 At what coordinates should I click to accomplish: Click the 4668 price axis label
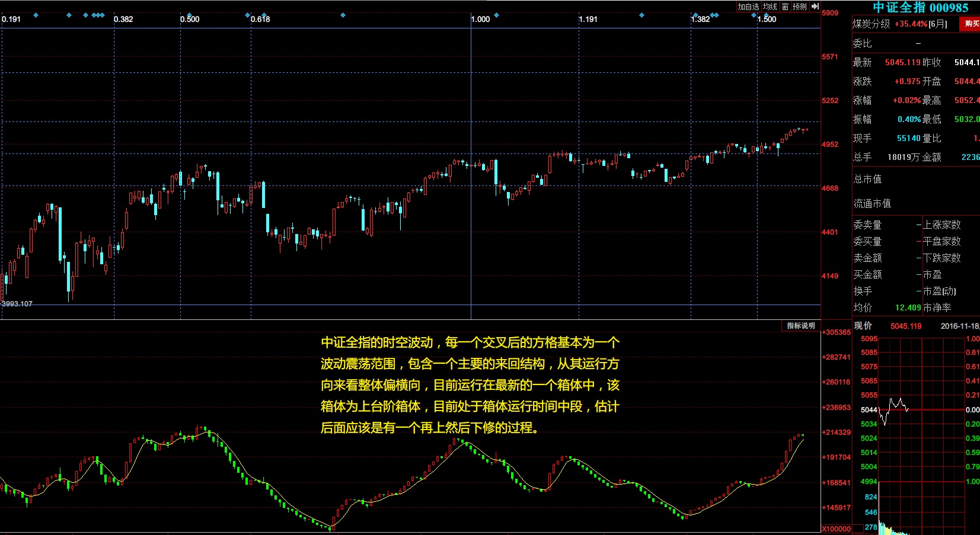[830, 188]
